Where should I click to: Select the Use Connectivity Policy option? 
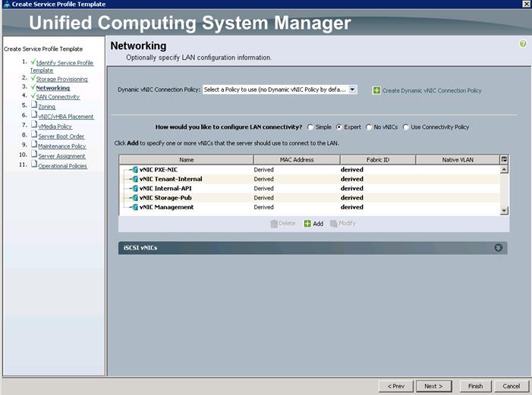pos(406,127)
